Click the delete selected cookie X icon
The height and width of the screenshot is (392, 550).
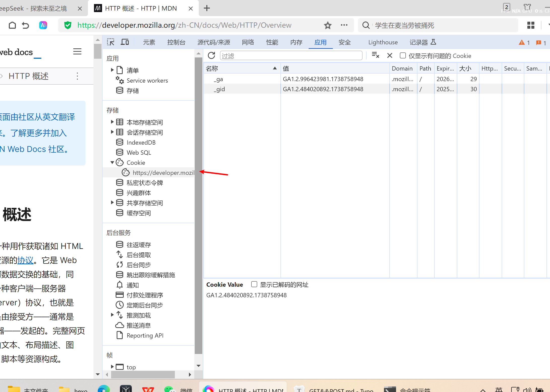pos(390,55)
